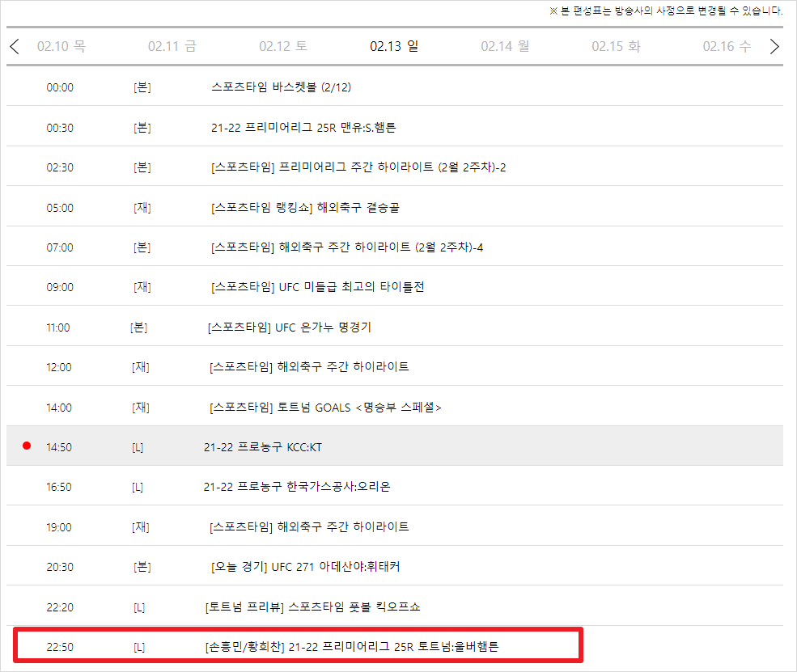Click the red live indicator dot at 14:50
Screen dimensions: 797x672
(27, 446)
